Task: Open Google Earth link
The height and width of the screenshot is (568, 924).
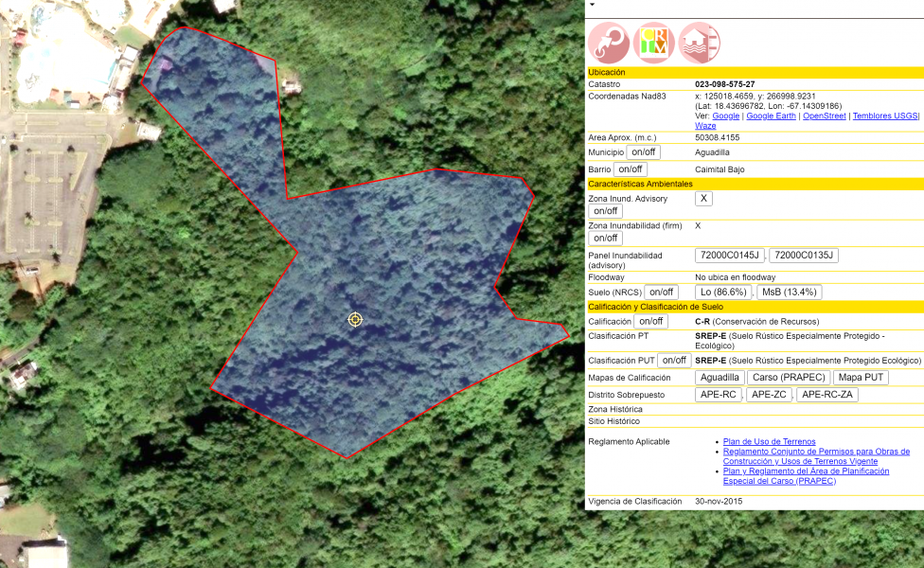Action: point(771,116)
